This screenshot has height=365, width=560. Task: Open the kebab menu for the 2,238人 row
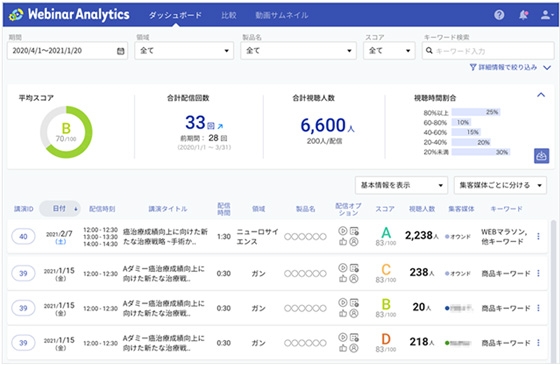tap(538, 236)
